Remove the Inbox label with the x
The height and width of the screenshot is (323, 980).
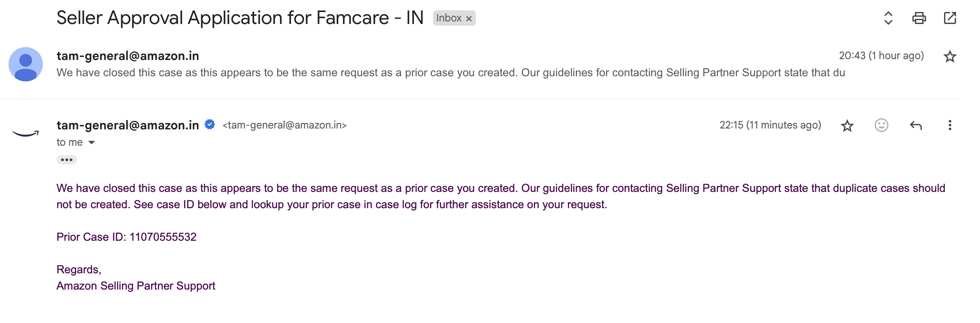pyautogui.click(x=469, y=18)
